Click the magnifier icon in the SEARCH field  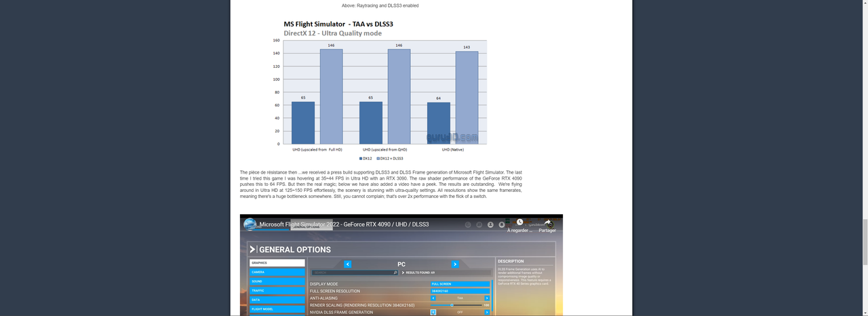tap(395, 273)
